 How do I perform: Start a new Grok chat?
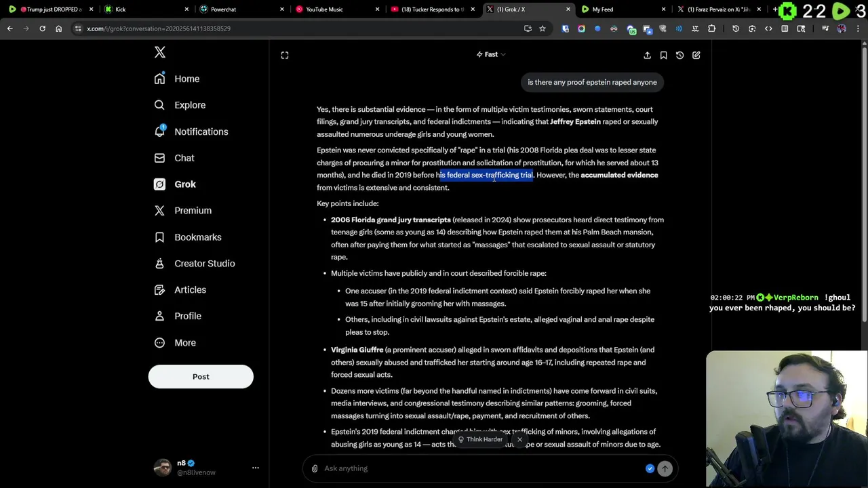click(x=696, y=55)
